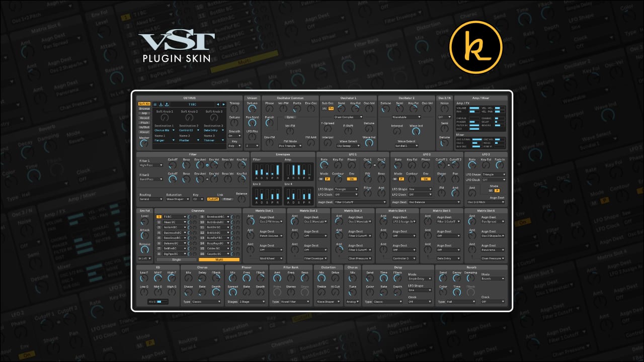Toggle the Oscillator Common Sync switch

(x=290, y=117)
